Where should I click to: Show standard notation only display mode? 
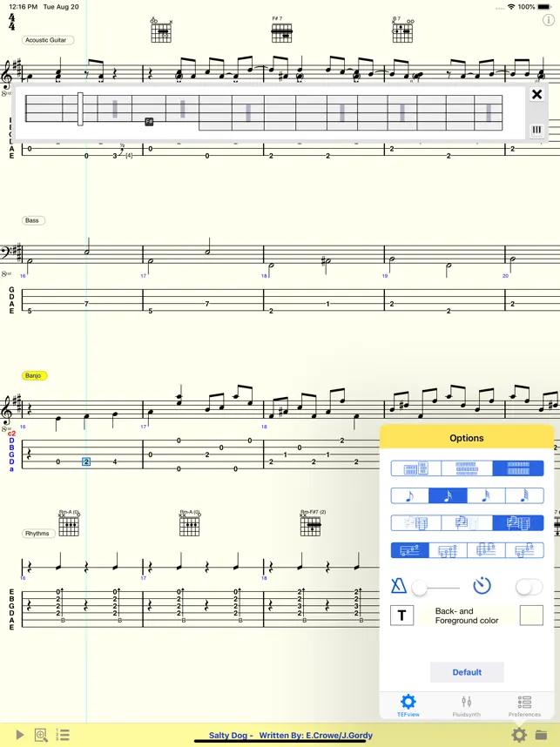[467, 523]
